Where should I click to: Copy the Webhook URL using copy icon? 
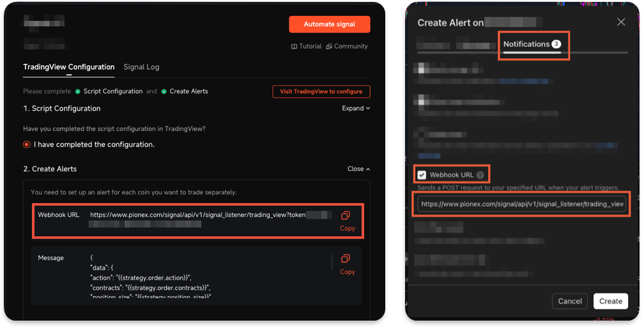click(346, 216)
